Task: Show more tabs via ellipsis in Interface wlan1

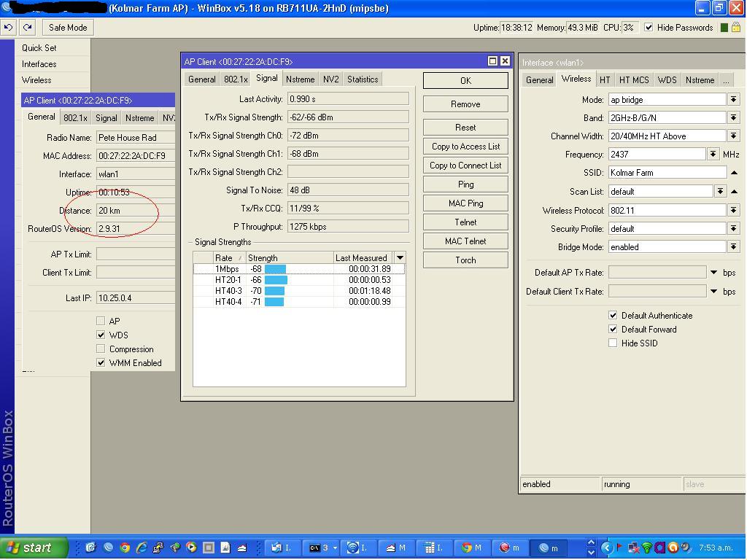Action: pos(726,80)
